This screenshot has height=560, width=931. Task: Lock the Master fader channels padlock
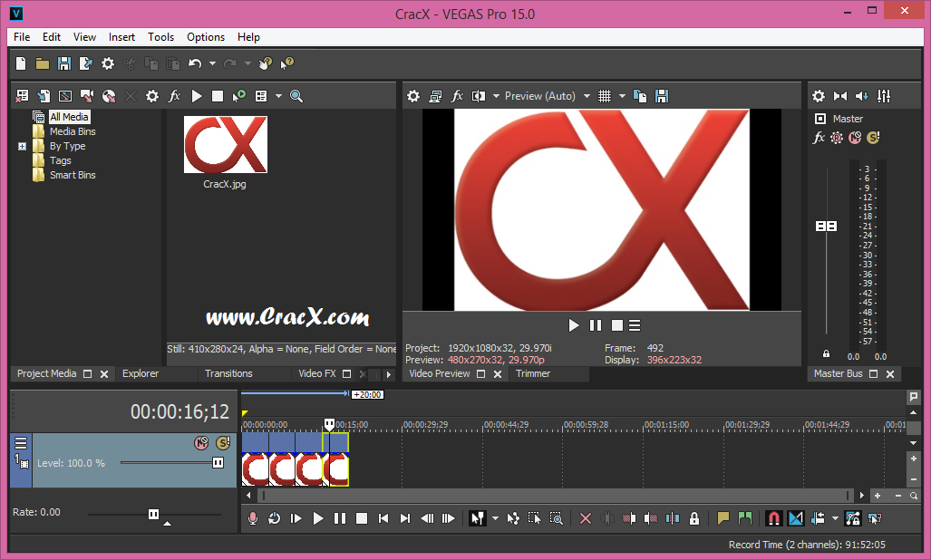[x=826, y=353]
